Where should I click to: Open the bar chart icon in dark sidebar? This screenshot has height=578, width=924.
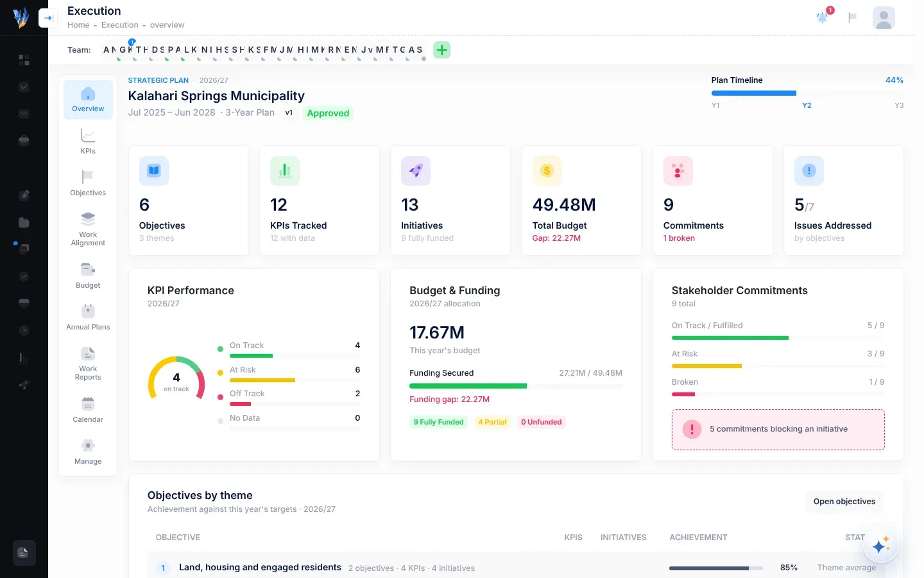24,358
